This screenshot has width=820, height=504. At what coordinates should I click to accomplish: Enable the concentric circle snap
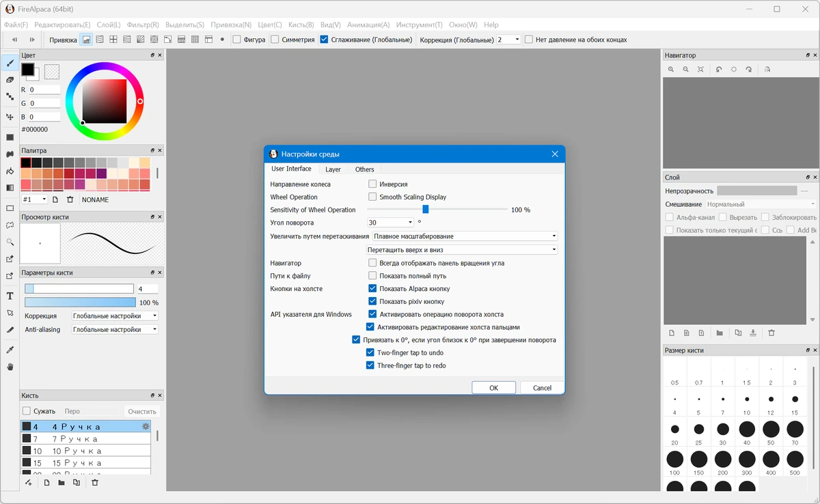(x=154, y=40)
